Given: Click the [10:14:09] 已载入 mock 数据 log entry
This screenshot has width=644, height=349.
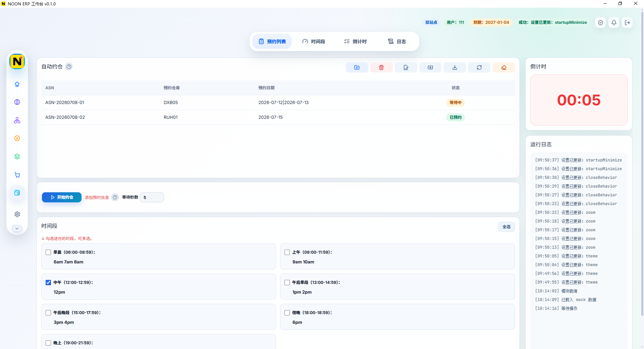Looking at the screenshot, I should tap(566, 300).
